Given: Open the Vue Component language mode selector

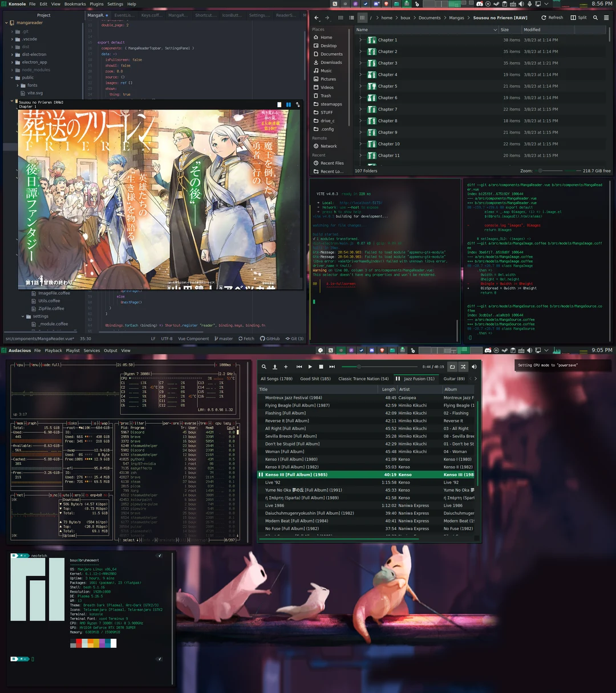Looking at the screenshot, I should (193, 338).
